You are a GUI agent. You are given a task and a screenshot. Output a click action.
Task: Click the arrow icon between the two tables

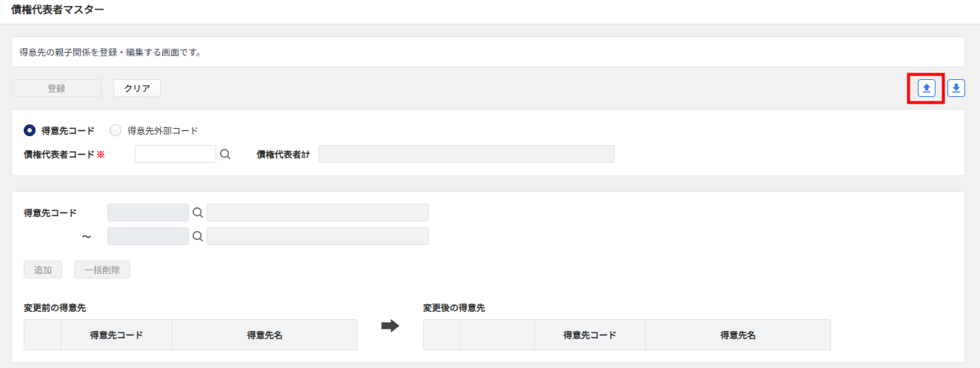pyautogui.click(x=390, y=326)
